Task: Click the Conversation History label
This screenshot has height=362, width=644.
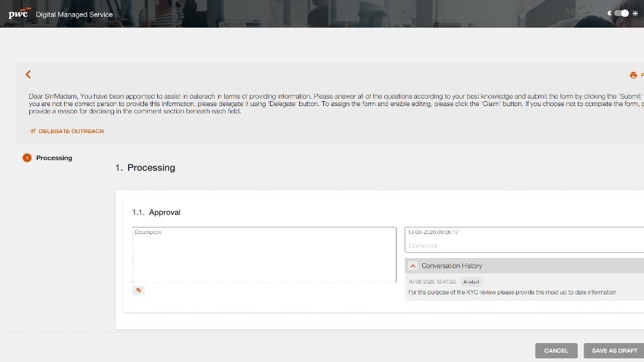Action: tap(452, 266)
